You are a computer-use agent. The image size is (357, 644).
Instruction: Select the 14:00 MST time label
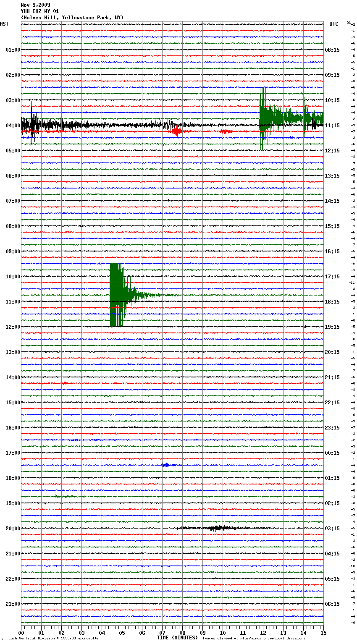click(13, 377)
